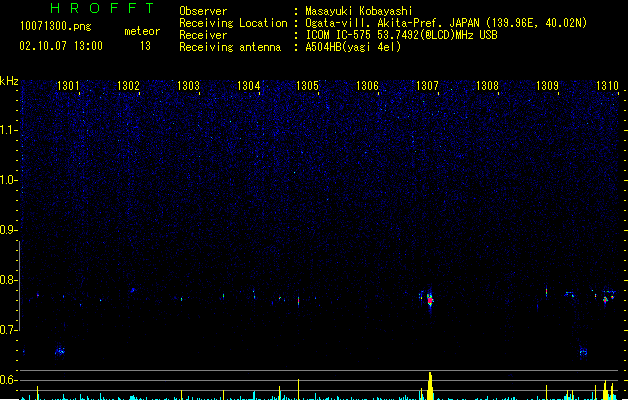
Task: Click the yellow power spike at 1305
Action: [298, 389]
